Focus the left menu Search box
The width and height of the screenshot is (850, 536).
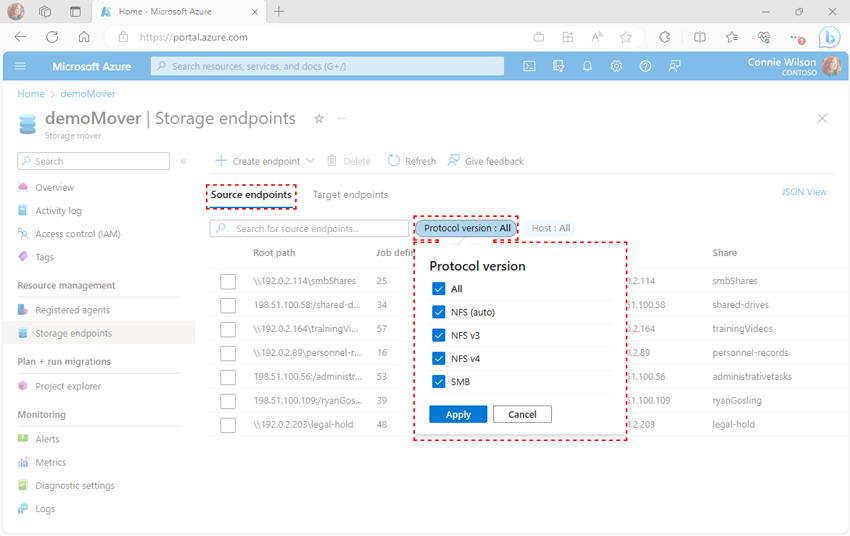(93, 161)
